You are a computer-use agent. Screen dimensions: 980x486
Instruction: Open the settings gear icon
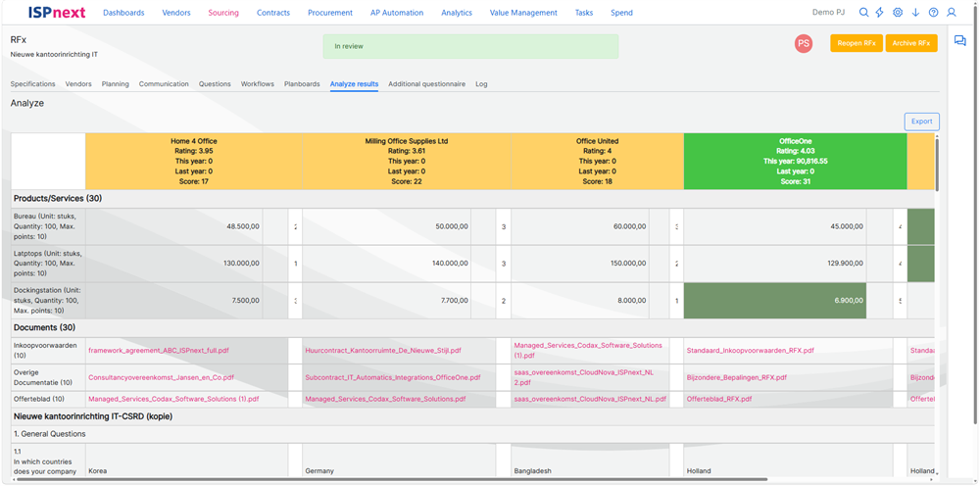click(x=898, y=13)
